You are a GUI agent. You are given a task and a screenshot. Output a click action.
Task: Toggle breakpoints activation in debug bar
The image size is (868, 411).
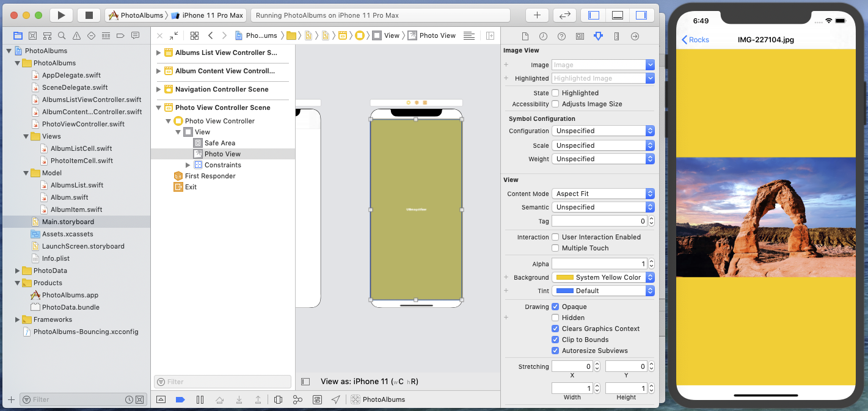coord(180,399)
